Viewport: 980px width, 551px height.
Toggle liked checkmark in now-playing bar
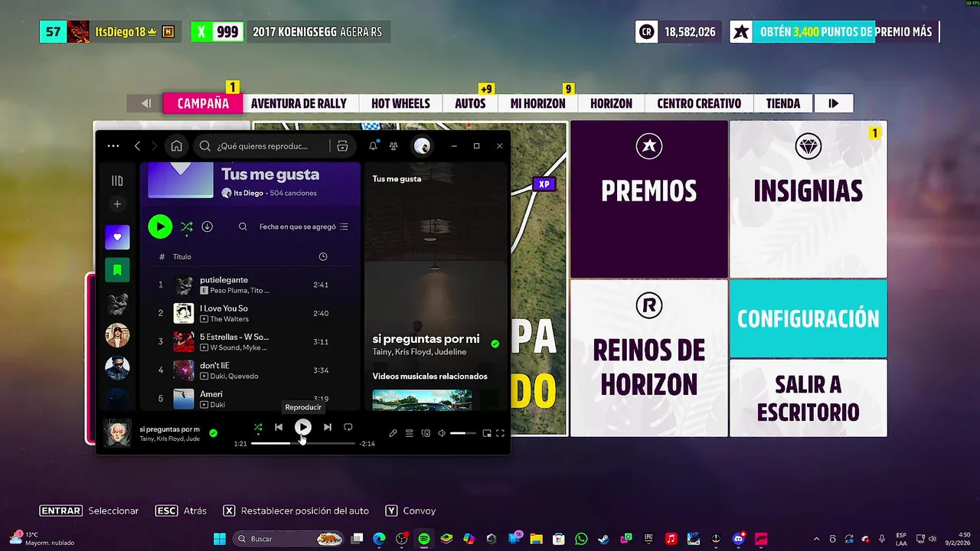pos(214,433)
